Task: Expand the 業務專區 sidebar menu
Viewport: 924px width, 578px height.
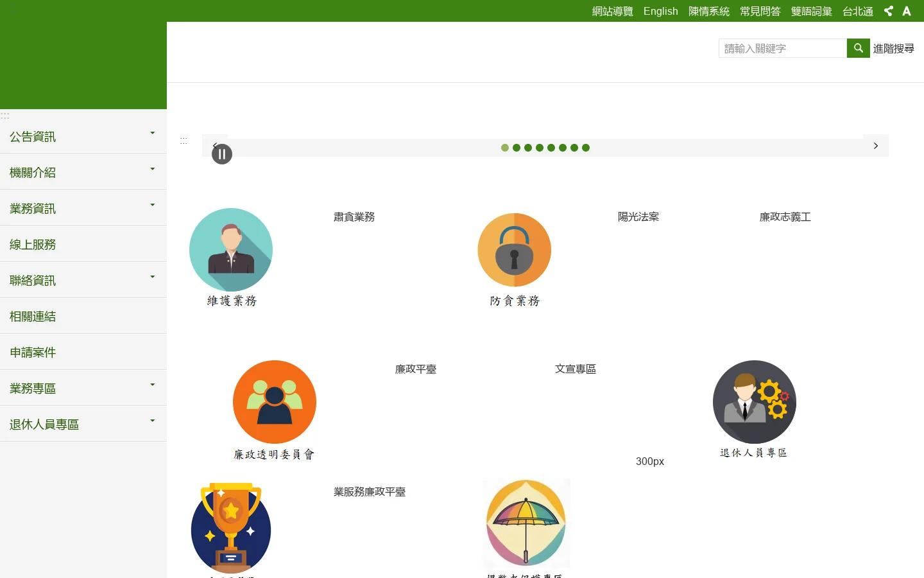Action: 83,388
